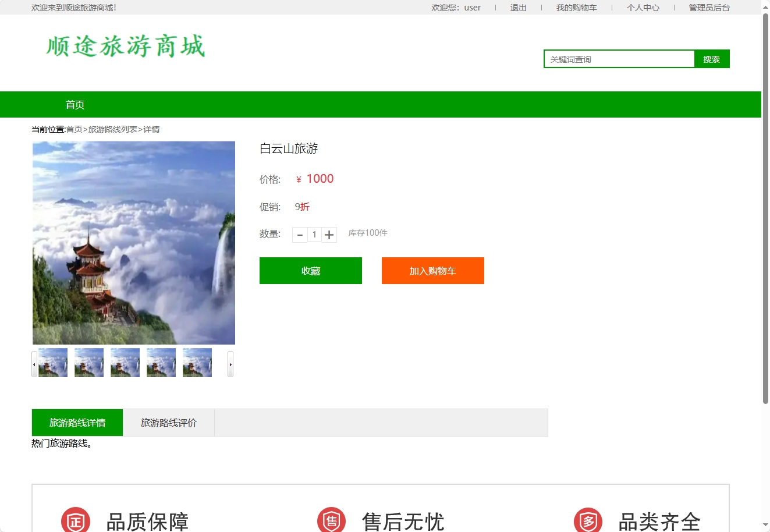Open 首页 from the green navigation bar

tap(74, 104)
